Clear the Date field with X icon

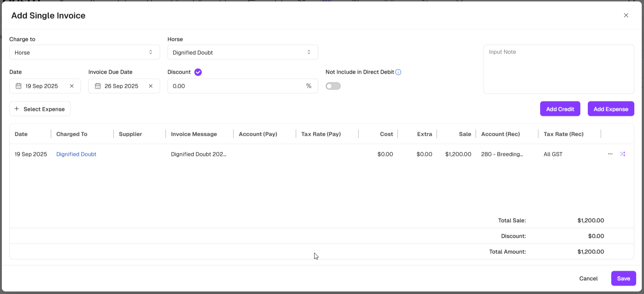tap(72, 86)
